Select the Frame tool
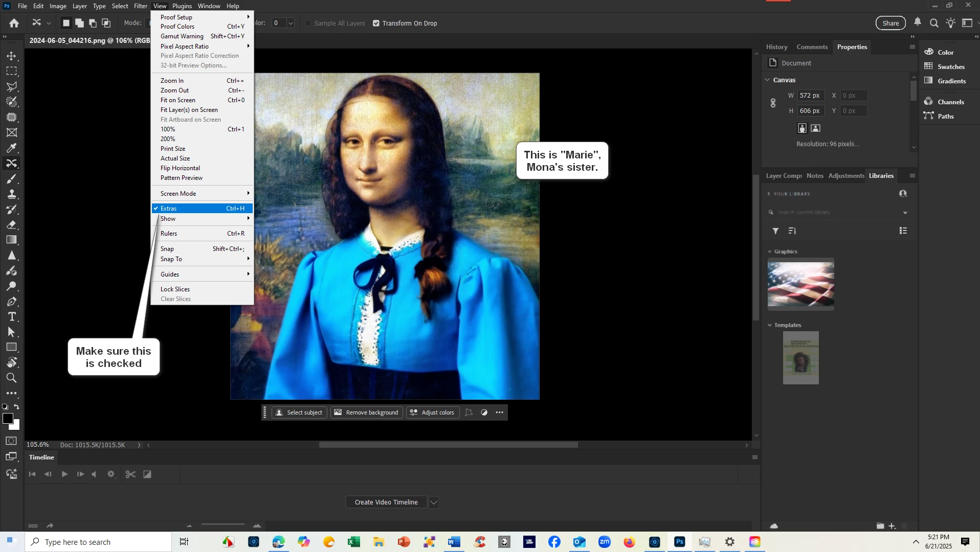The width and height of the screenshot is (980, 552). click(x=12, y=132)
